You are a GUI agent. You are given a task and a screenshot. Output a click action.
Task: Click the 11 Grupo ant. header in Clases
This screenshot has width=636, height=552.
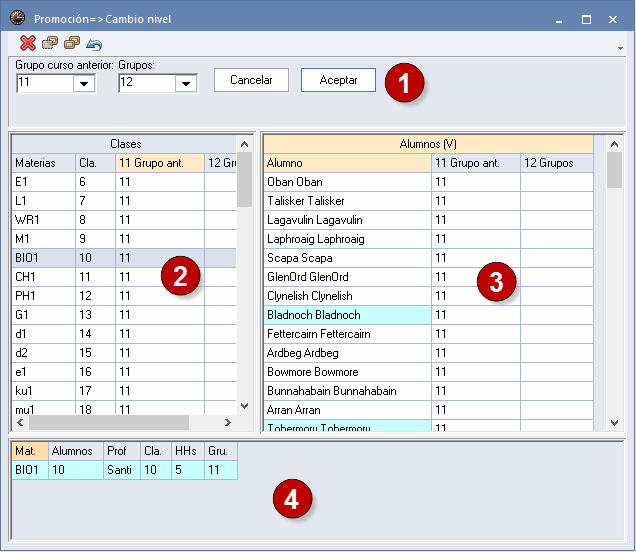pos(160,163)
